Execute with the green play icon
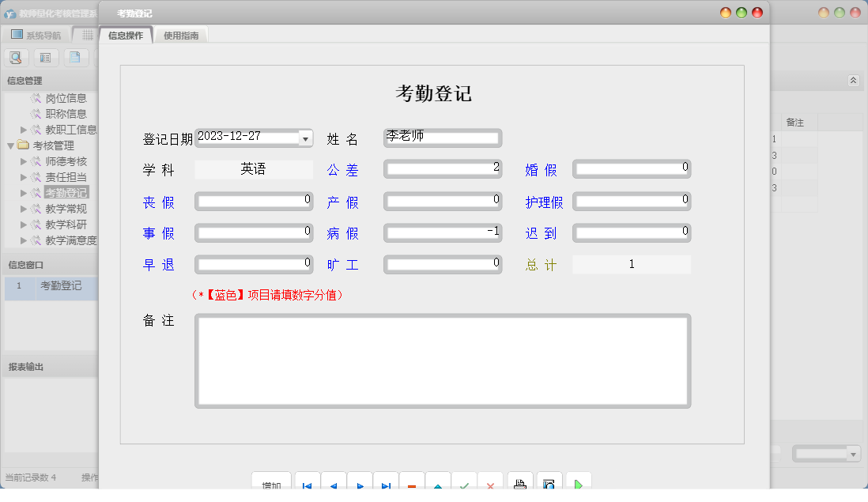 coord(578,481)
